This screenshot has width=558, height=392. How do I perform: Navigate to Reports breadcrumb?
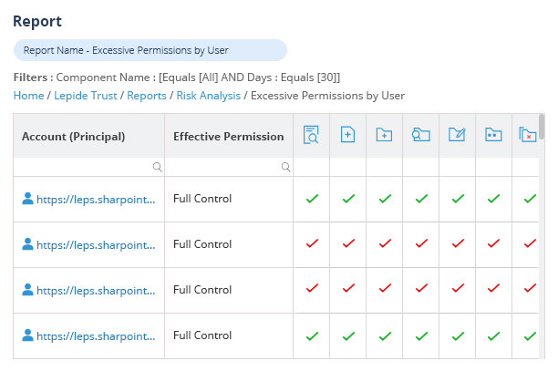[x=147, y=95]
